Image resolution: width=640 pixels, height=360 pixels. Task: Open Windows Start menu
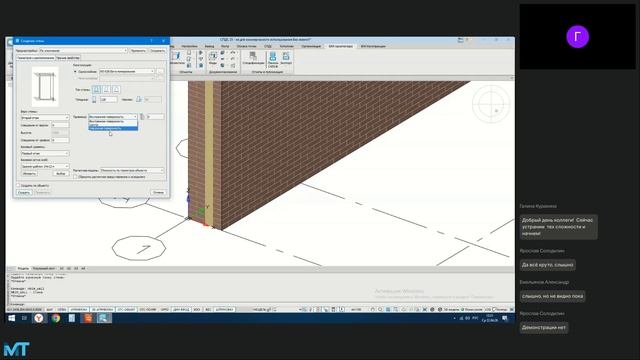click(x=11, y=318)
